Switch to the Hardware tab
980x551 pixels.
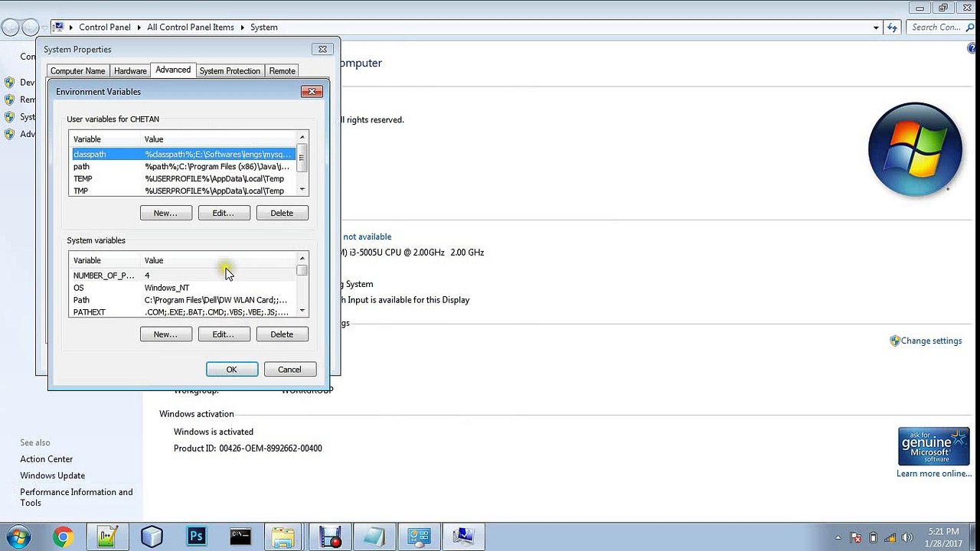click(130, 71)
